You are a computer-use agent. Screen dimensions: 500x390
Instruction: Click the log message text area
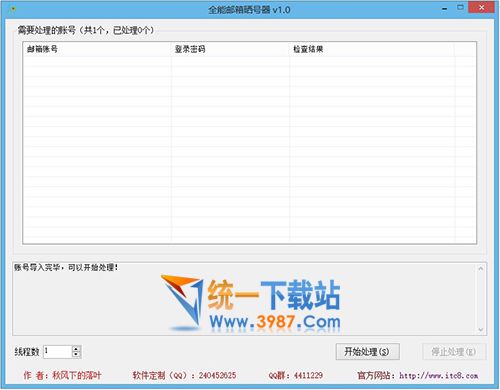point(244,299)
